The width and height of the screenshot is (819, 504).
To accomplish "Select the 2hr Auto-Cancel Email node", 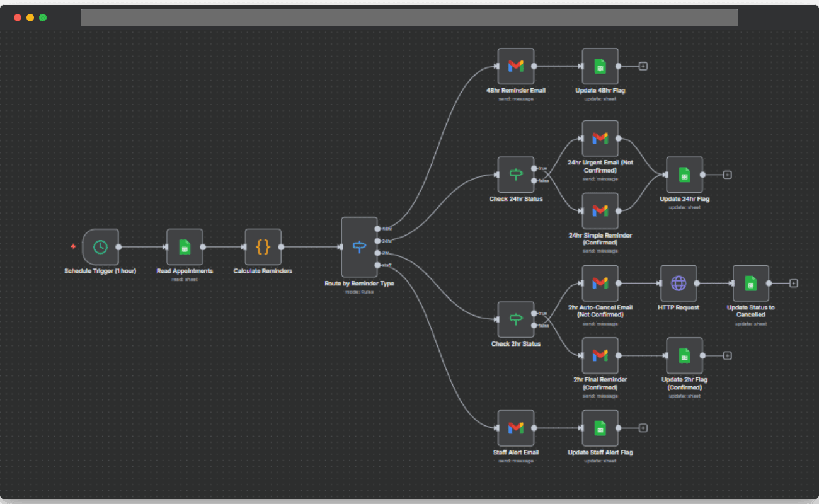I will pos(600,283).
